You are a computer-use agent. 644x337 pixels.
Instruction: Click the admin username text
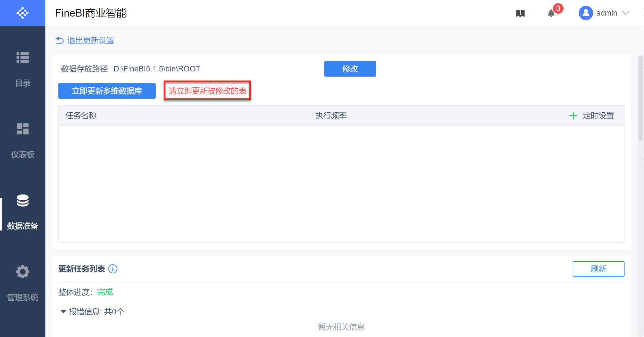coord(607,13)
